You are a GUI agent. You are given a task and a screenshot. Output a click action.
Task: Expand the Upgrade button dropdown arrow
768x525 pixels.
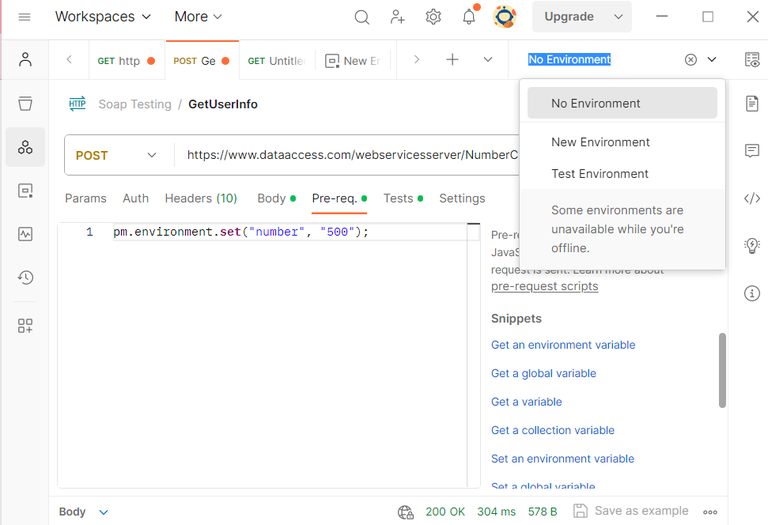(x=618, y=17)
